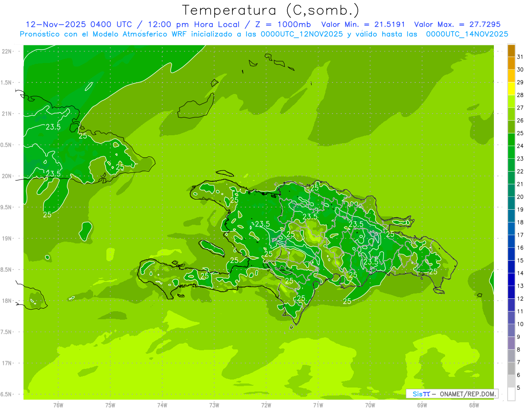Screen dimensions: 532x411
Task: Click the legend value '8'
Action: 519,349
